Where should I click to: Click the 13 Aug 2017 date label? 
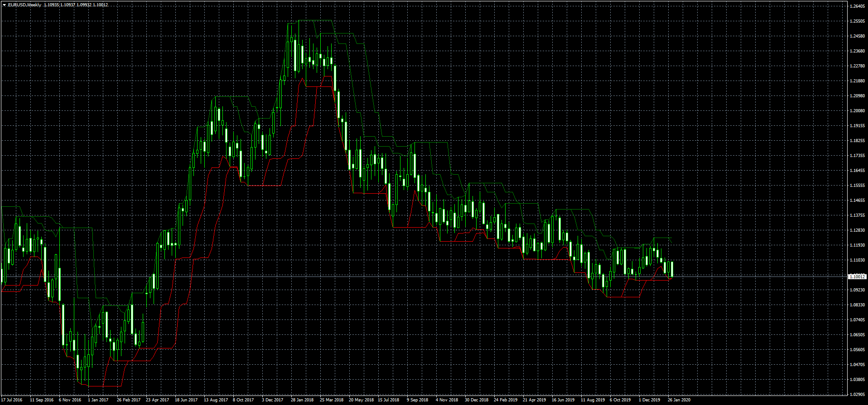[x=216, y=400]
